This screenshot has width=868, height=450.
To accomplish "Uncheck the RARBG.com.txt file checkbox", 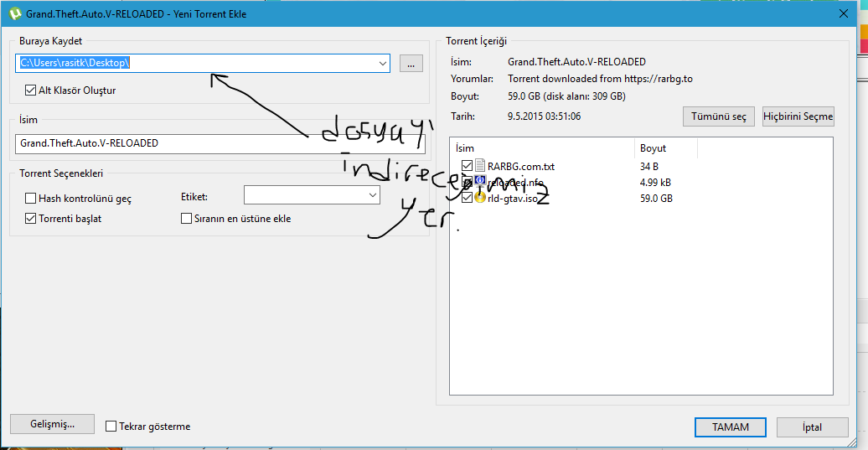I will pos(467,165).
